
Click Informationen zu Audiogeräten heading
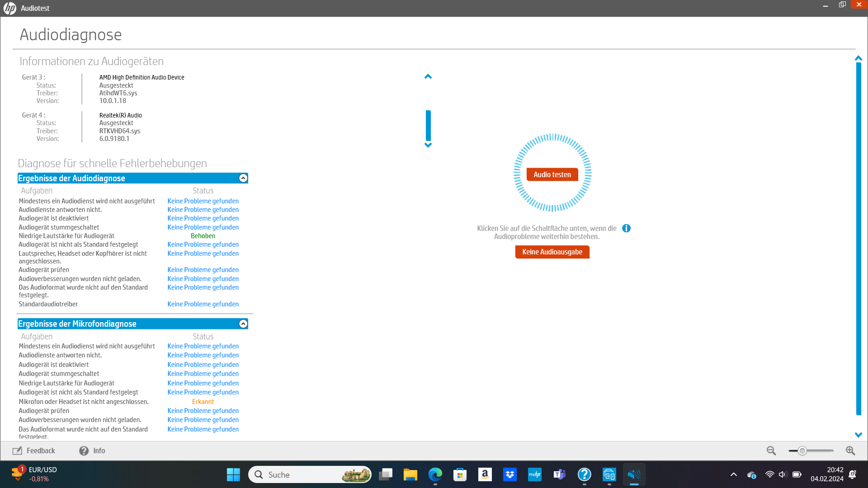tap(91, 61)
